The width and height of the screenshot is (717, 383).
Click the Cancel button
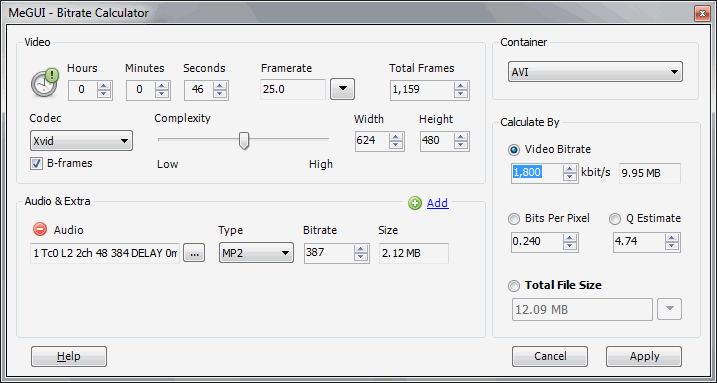click(550, 356)
